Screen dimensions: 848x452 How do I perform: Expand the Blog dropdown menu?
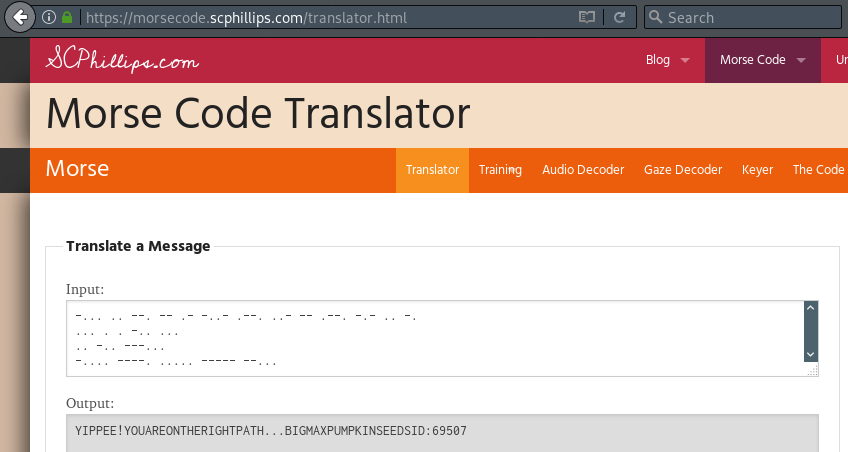tap(668, 60)
